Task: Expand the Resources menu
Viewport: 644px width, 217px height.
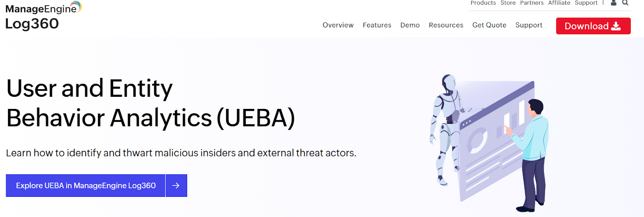Action: click(x=446, y=25)
